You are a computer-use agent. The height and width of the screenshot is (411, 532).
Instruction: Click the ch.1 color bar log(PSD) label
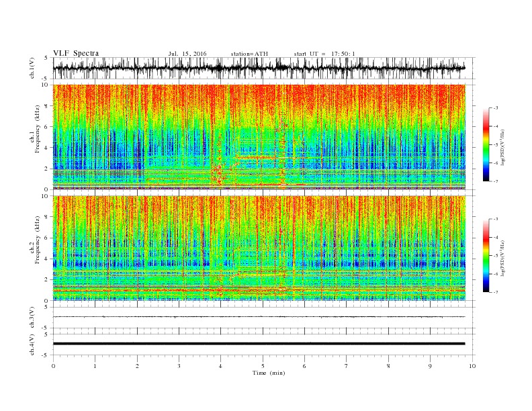503,147
